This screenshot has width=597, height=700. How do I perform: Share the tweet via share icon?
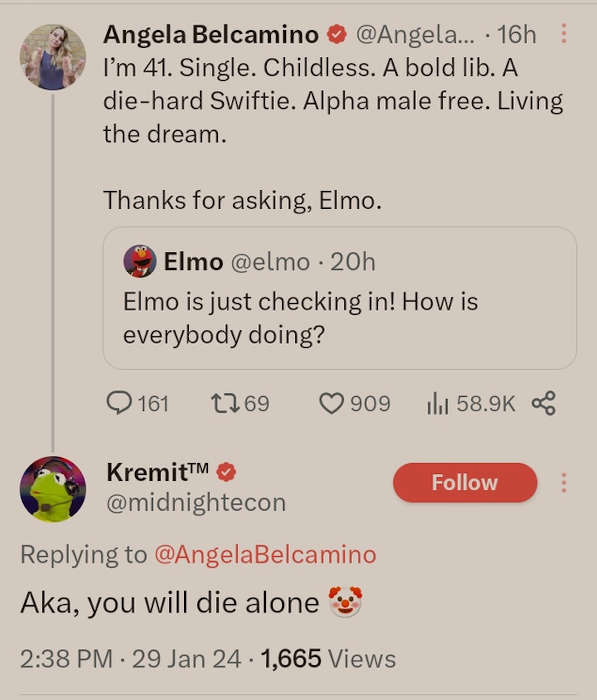543,403
